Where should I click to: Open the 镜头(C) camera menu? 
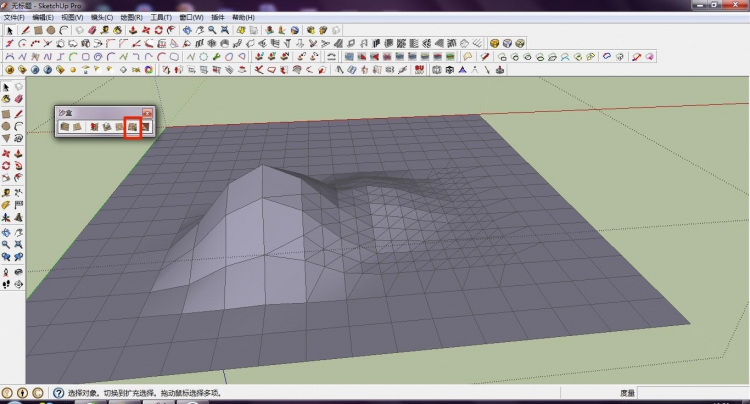(102, 18)
